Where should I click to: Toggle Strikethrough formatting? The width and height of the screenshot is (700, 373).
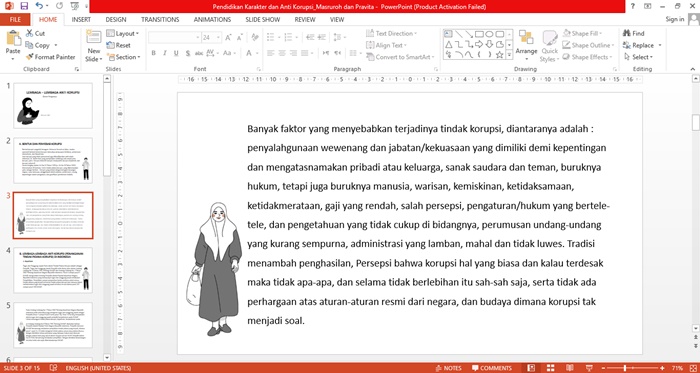click(199, 53)
